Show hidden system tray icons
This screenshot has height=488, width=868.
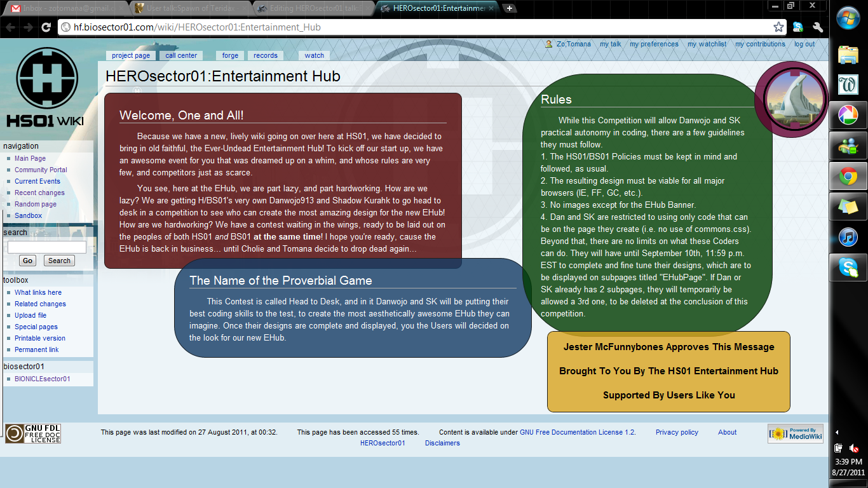coord(836,432)
